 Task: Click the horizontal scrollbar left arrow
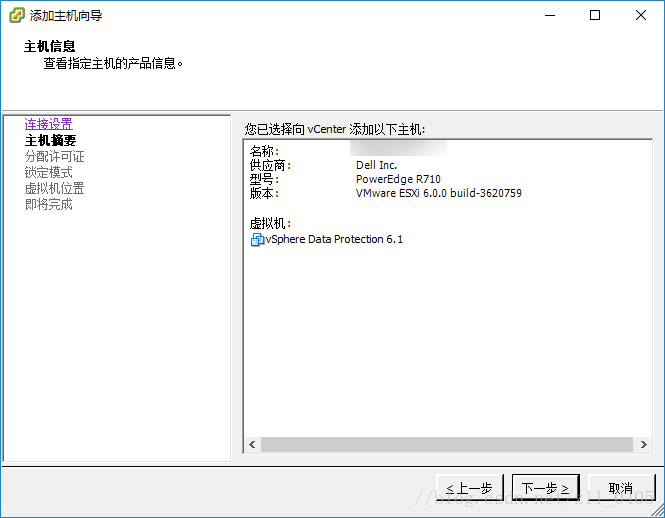click(x=252, y=444)
